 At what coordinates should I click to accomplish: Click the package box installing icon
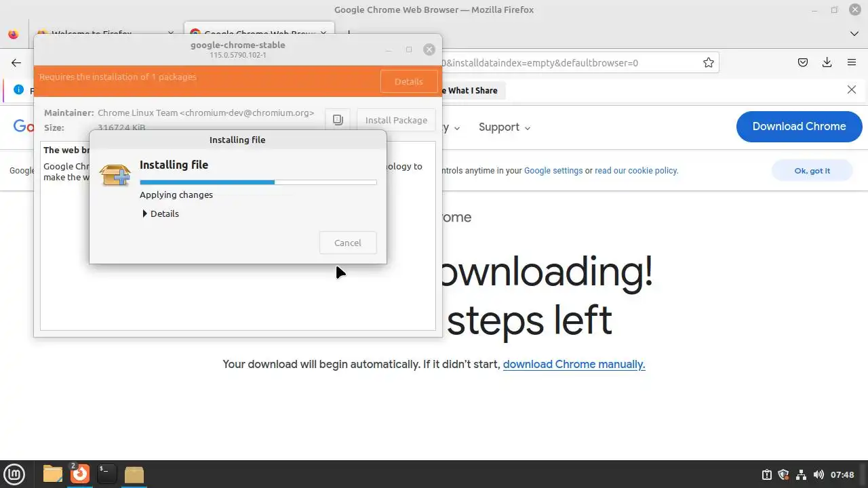tap(115, 174)
